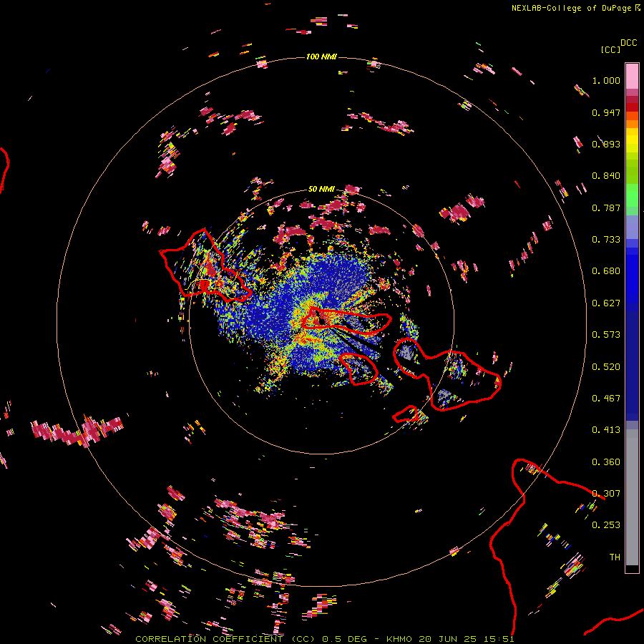Pick the light pink band at top of color bar
The width and height of the screenshot is (644, 644).
(632, 76)
